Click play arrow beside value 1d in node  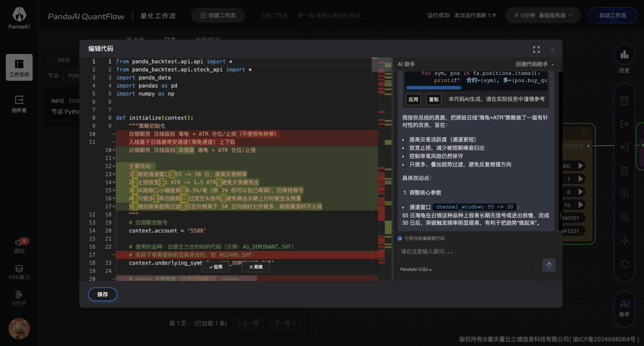580,205
